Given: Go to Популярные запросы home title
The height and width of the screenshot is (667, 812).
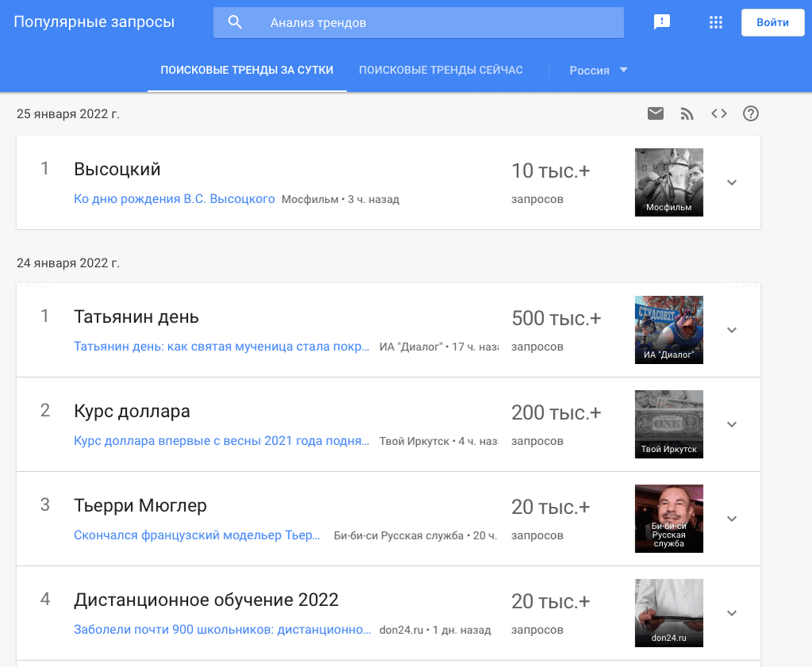Looking at the screenshot, I should (x=94, y=21).
